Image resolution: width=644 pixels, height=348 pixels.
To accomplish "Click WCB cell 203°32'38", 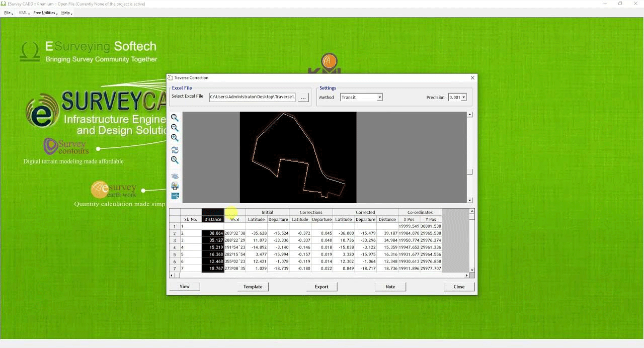I will [235, 233].
